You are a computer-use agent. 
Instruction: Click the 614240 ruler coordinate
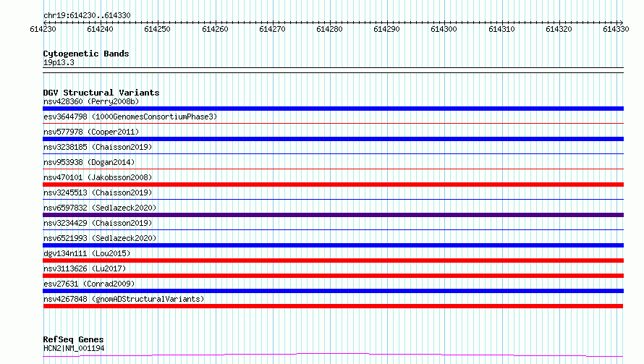(x=100, y=29)
